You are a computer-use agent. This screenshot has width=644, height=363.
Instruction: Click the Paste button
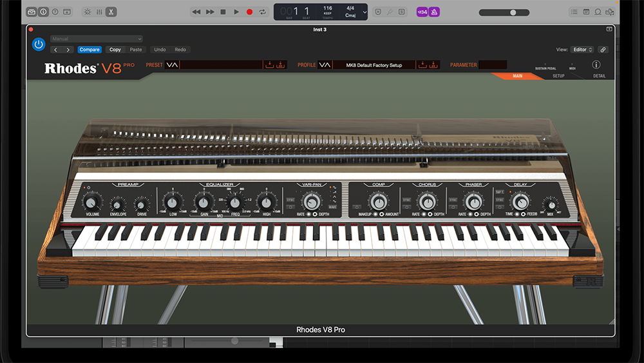pos(135,50)
